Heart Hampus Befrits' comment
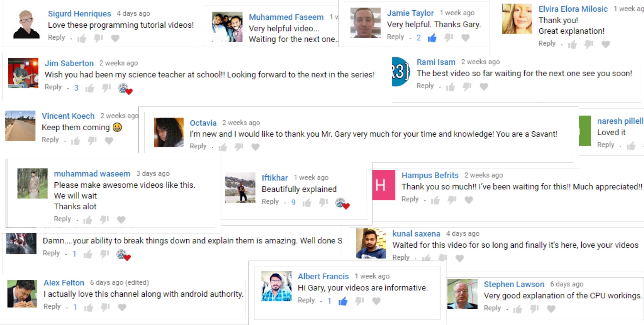Image resolution: width=644 pixels, height=325 pixels. click(469, 200)
